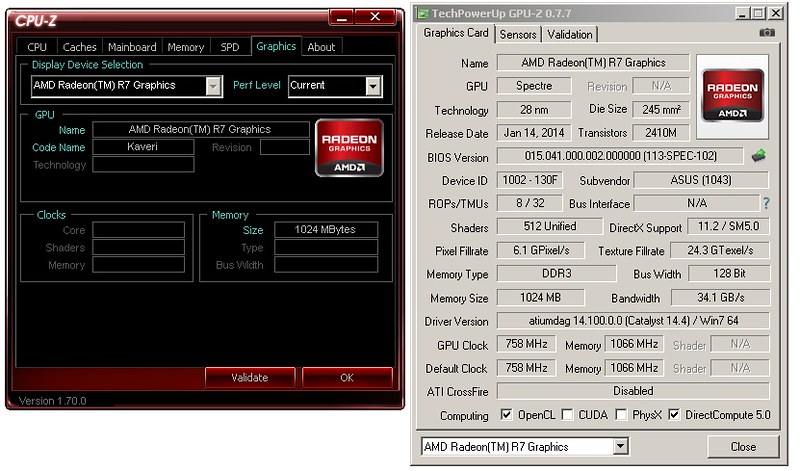800x471 pixels.
Task: Click the Driver Version field
Action: click(x=633, y=320)
